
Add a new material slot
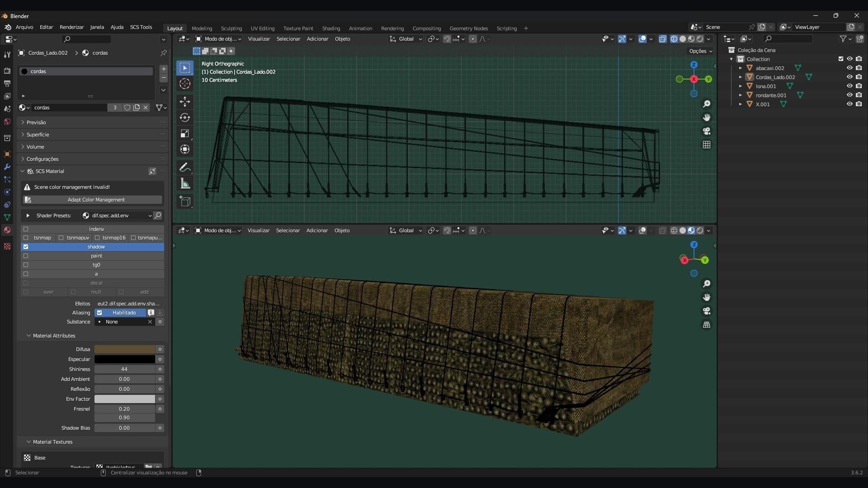pos(164,69)
